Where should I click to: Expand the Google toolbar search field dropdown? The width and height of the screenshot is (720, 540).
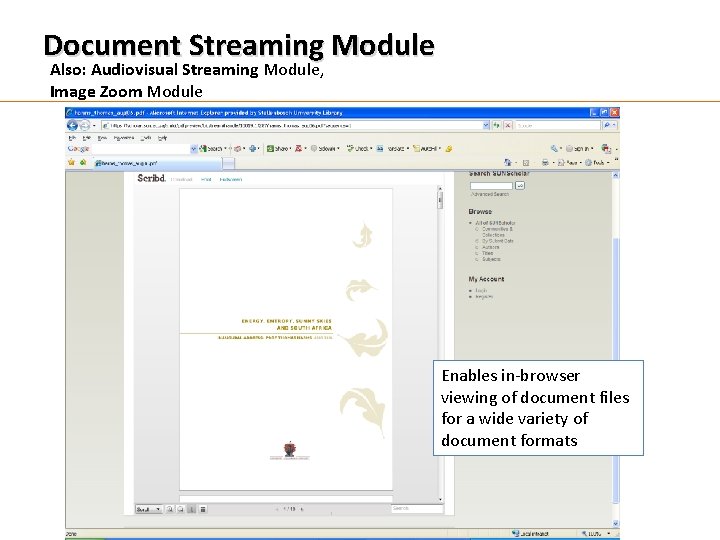194,149
